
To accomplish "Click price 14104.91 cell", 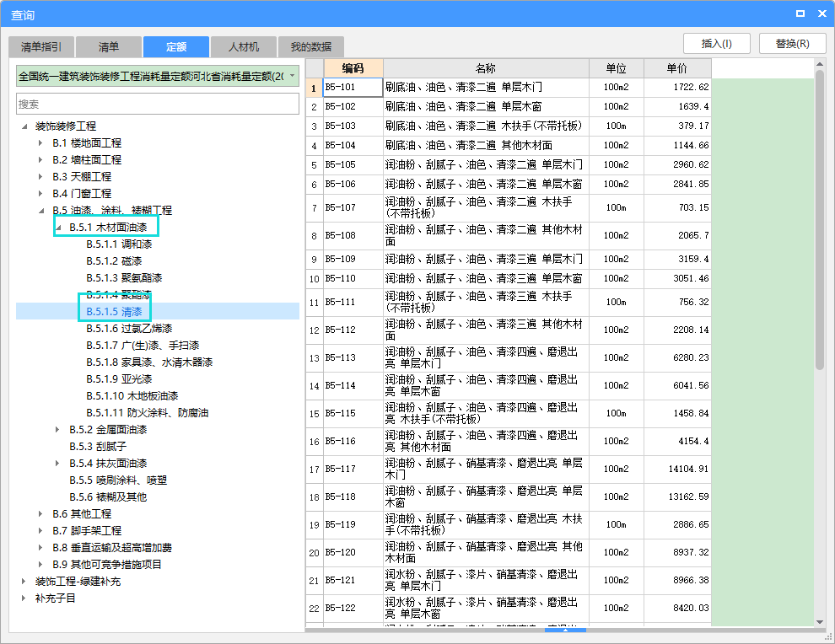I will 677,469.
